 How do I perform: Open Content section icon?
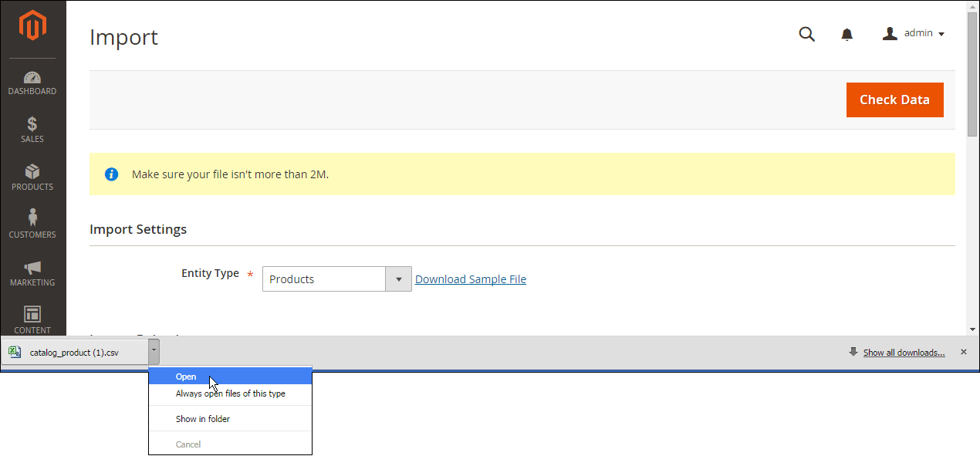(x=32, y=319)
